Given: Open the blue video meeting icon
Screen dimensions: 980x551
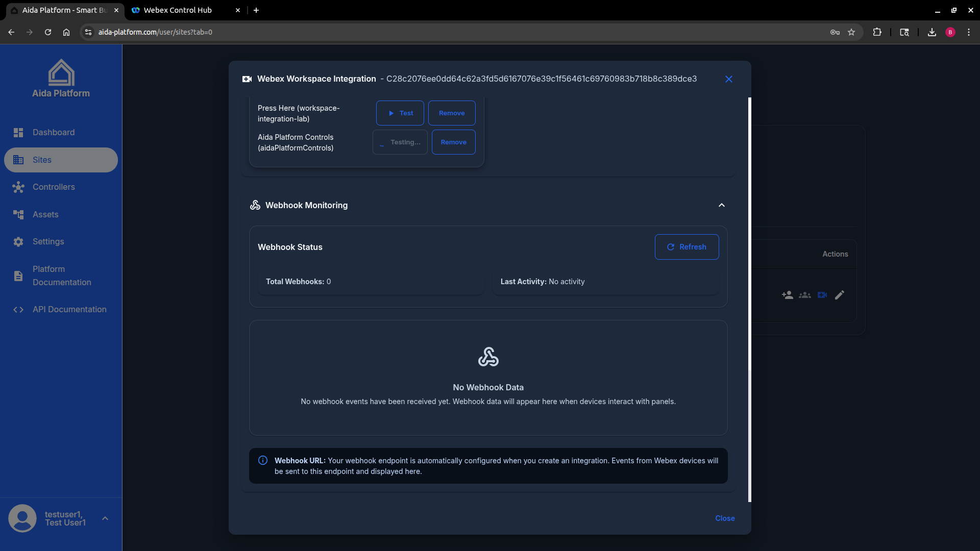Looking at the screenshot, I should [x=822, y=295].
